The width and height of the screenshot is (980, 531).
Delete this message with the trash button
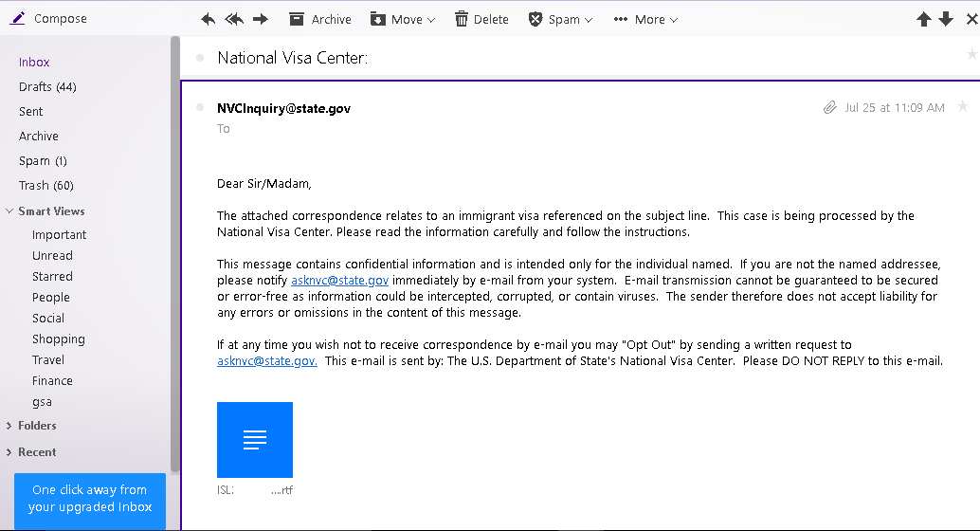pos(481,19)
